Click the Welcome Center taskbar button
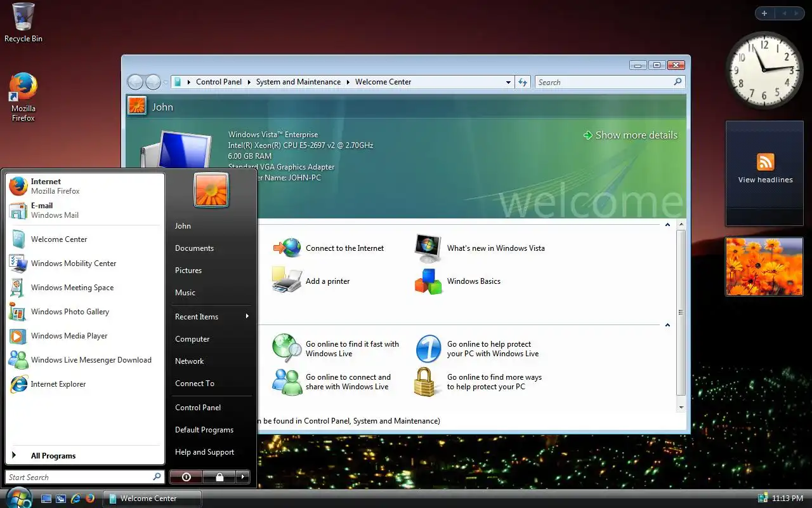The image size is (812, 508). (152, 498)
